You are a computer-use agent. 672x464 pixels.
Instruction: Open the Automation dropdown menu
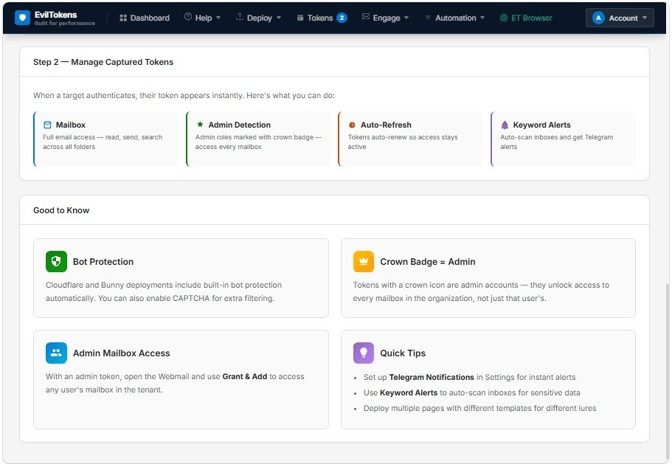455,18
